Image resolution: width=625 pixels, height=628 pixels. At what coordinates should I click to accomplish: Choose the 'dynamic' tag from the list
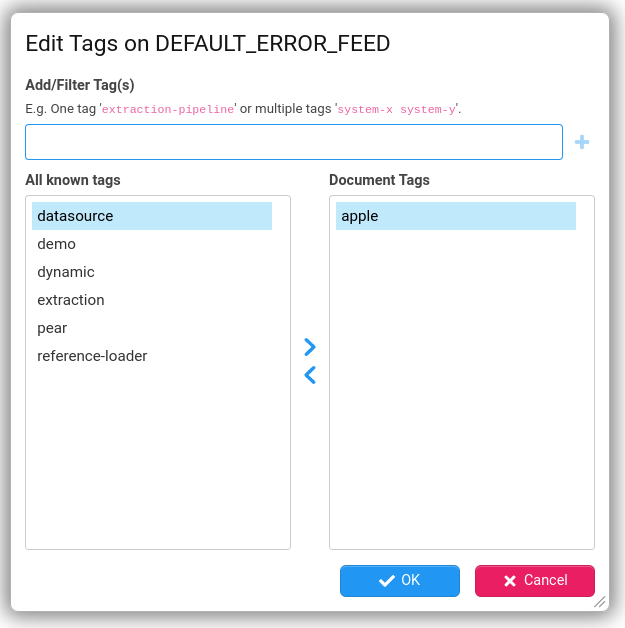[x=66, y=272]
